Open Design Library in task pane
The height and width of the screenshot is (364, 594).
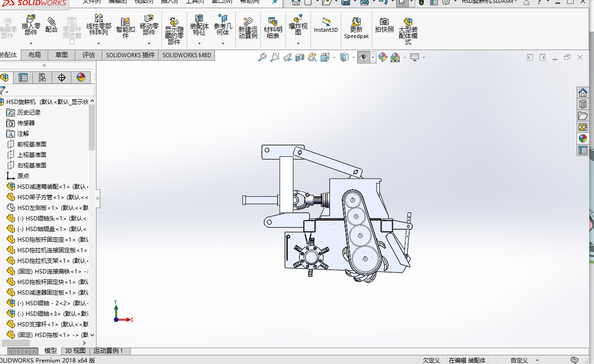583,104
